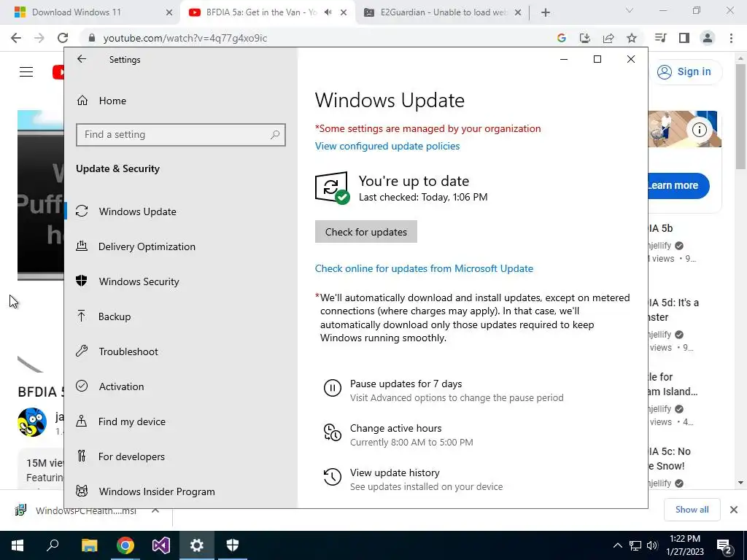Close the Chrome downloads bar
Viewport: 747px width, 560px height.
pyautogui.click(x=734, y=510)
